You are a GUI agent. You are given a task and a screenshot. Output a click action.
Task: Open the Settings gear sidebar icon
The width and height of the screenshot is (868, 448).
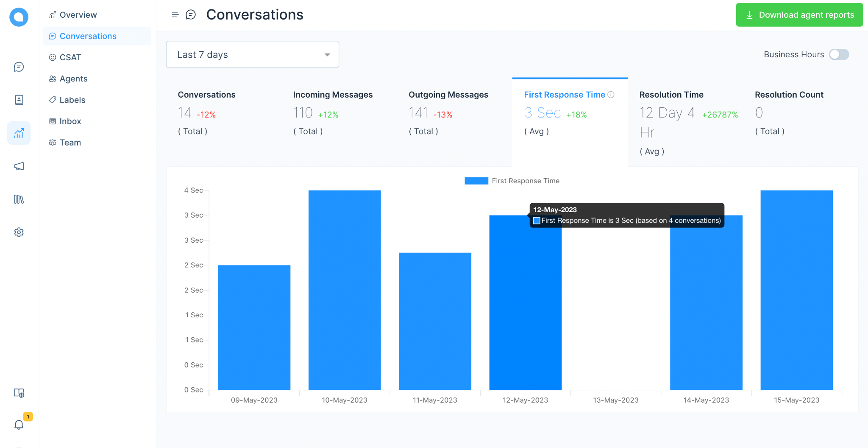click(19, 232)
